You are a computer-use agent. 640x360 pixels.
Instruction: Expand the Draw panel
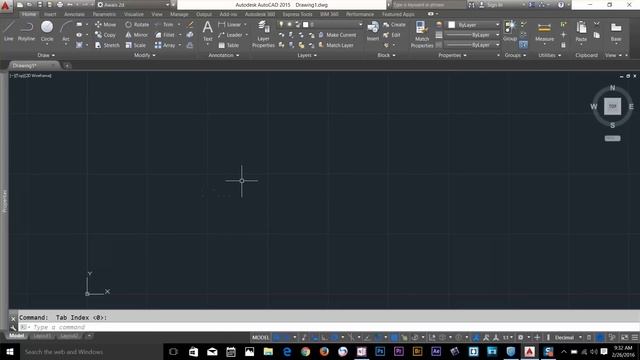[x=46, y=55]
